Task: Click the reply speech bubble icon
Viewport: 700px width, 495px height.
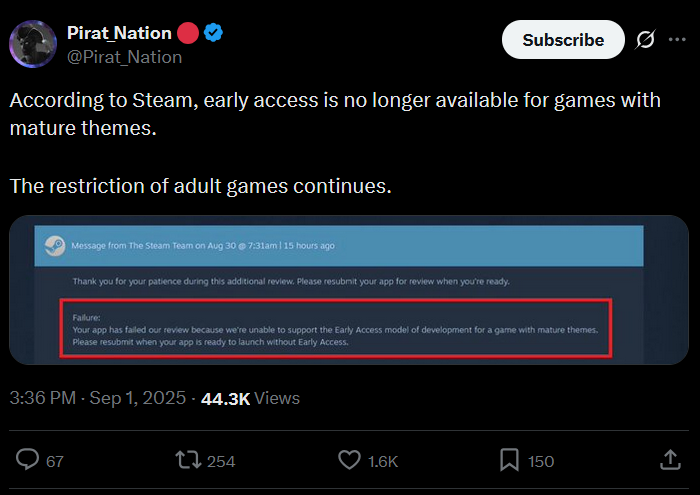Action: click(28, 460)
